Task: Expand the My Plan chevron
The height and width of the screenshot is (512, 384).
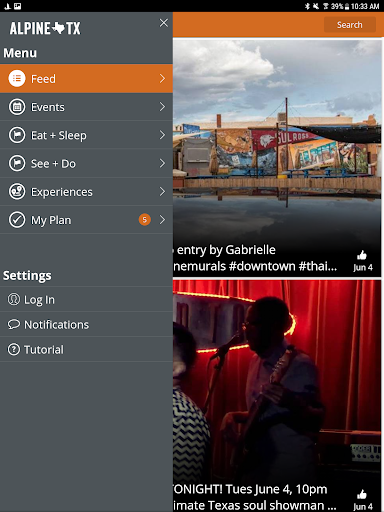Action: click(162, 220)
